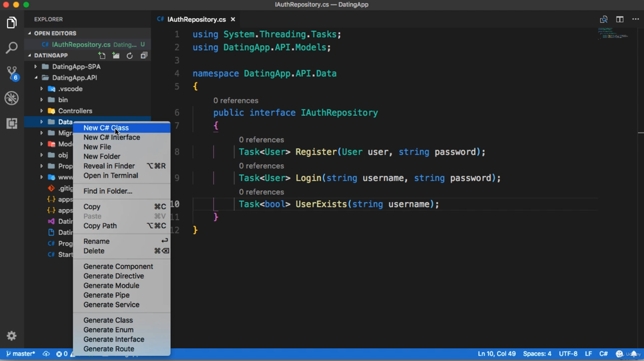Choose Rename from context menu
Image resolution: width=644 pixels, height=361 pixels.
point(122,241)
